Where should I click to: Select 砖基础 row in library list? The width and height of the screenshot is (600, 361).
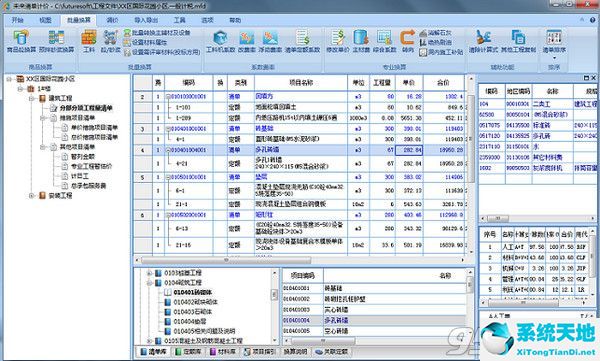point(375,288)
